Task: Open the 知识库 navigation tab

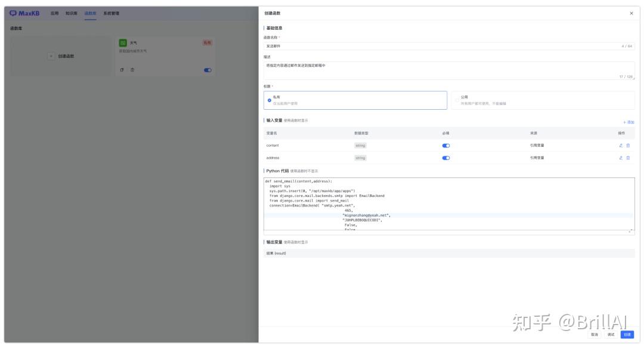Action: (x=72, y=14)
